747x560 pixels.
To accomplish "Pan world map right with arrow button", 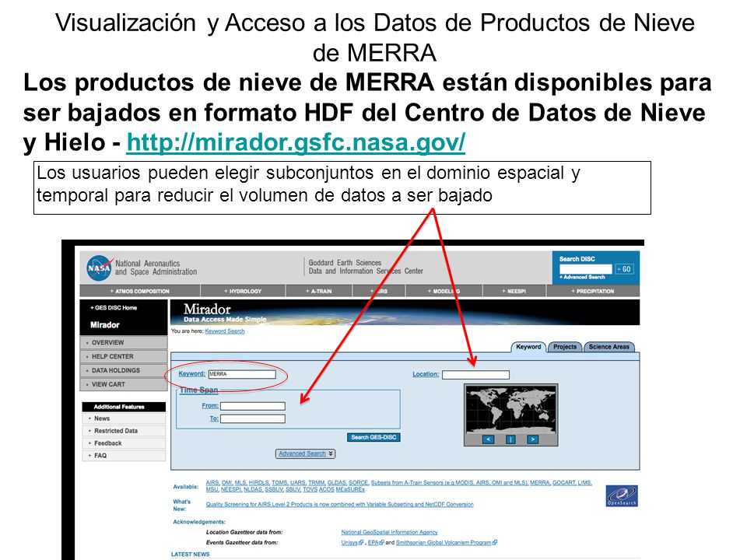I will 532,439.
